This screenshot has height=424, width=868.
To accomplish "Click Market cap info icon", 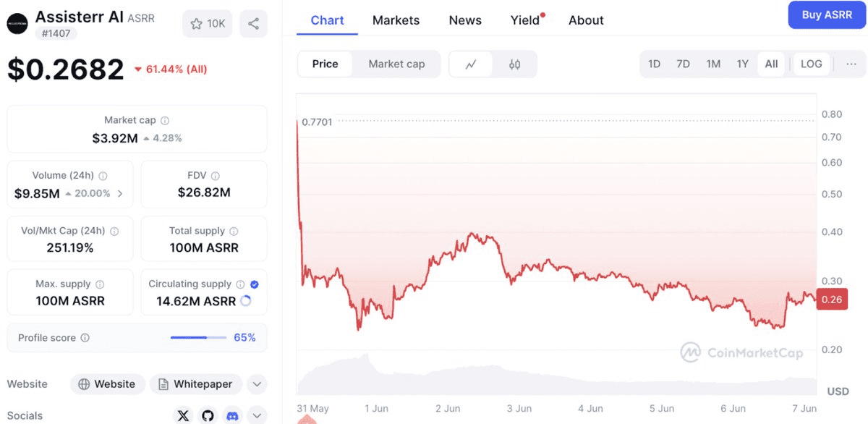I will [x=165, y=121].
